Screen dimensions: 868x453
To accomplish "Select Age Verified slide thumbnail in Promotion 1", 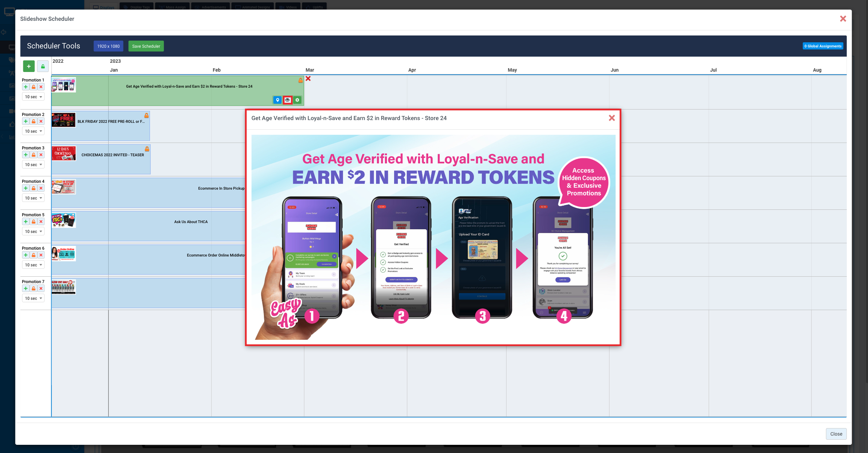I will pos(64,85).
